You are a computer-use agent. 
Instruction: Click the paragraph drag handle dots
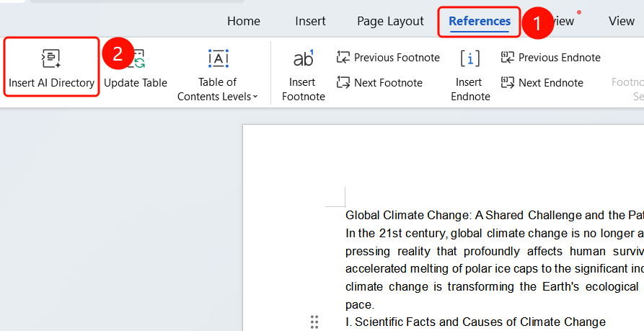tap(314, 322)
